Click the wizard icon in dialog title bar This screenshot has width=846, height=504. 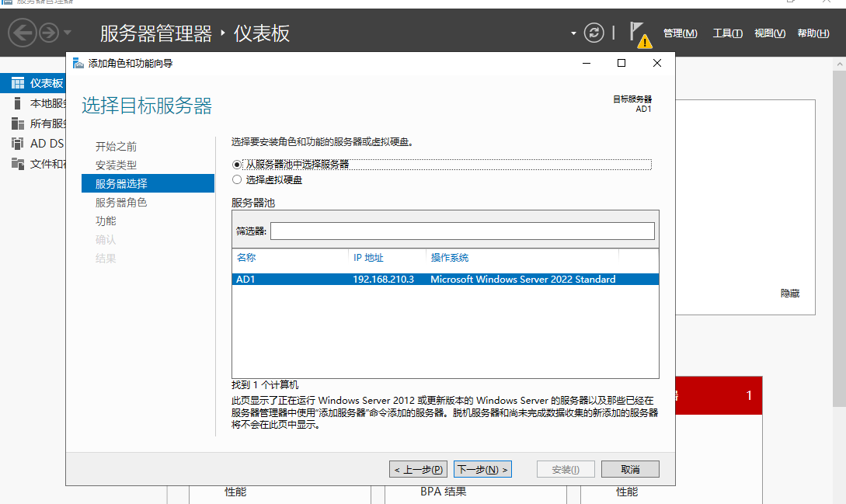[x=78, y=63]
